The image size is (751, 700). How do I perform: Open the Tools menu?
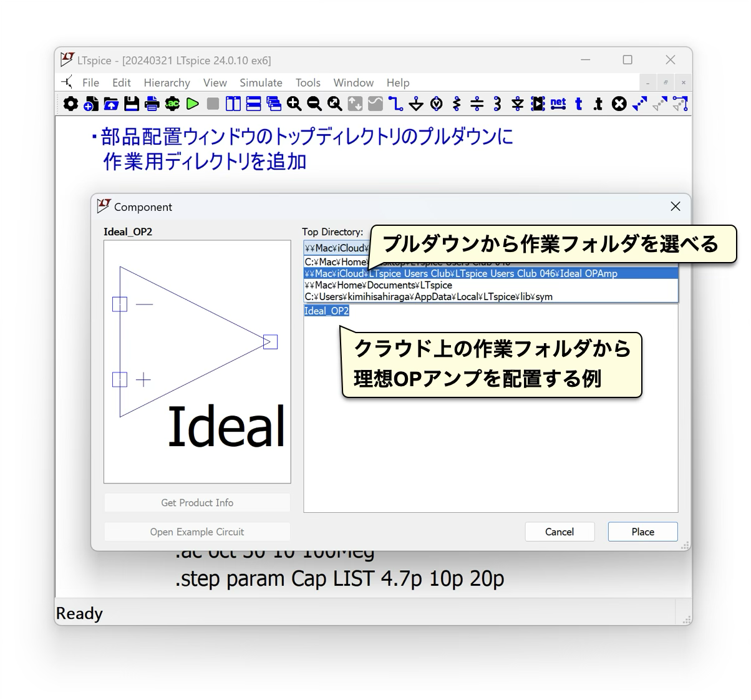[x=308, y=82]
